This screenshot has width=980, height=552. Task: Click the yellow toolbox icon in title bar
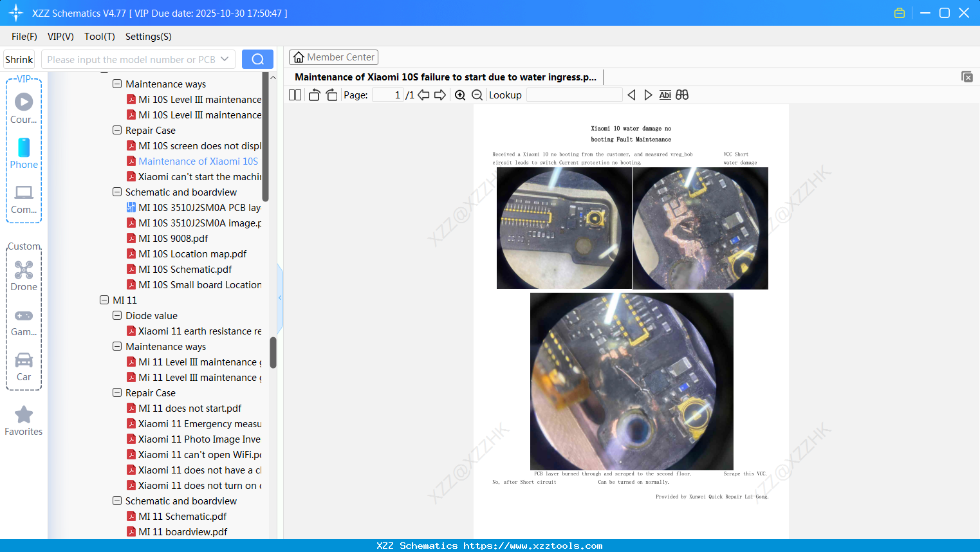click(900, 13)
